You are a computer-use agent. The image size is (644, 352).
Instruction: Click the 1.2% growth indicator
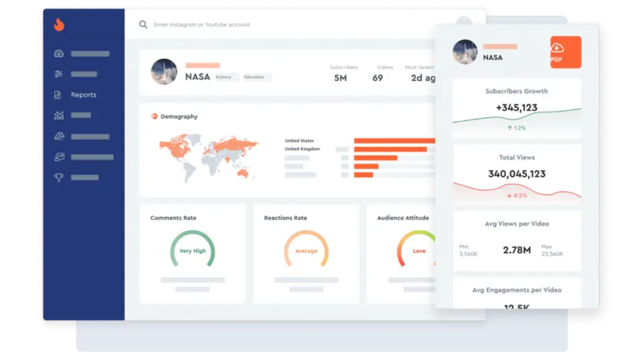coord(517,128)
